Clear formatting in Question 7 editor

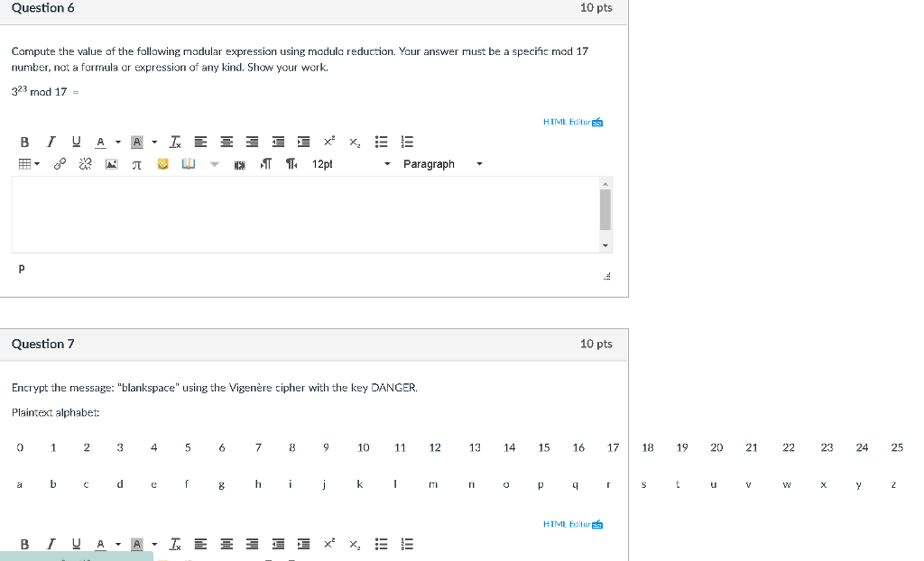click(175, 545)
